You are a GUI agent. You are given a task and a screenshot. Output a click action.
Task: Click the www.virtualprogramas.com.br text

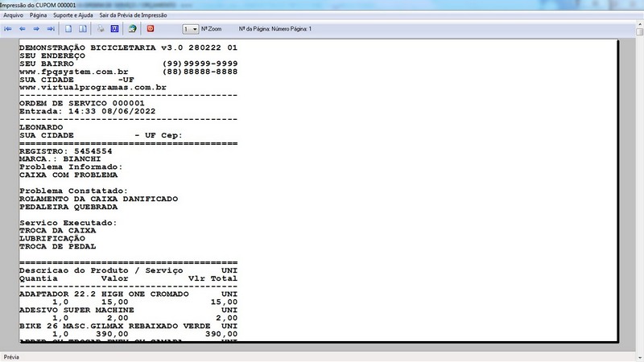coord(93,88)
